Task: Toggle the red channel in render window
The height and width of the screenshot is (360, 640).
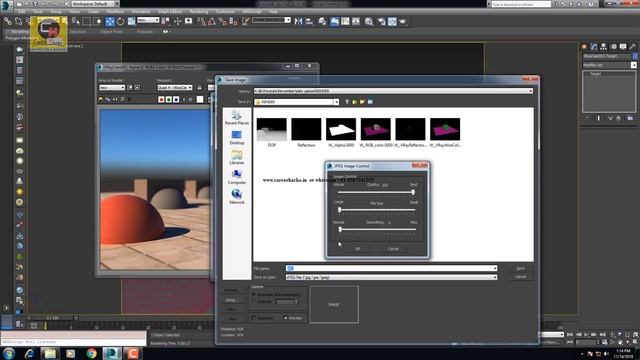Action: point(161,99)
